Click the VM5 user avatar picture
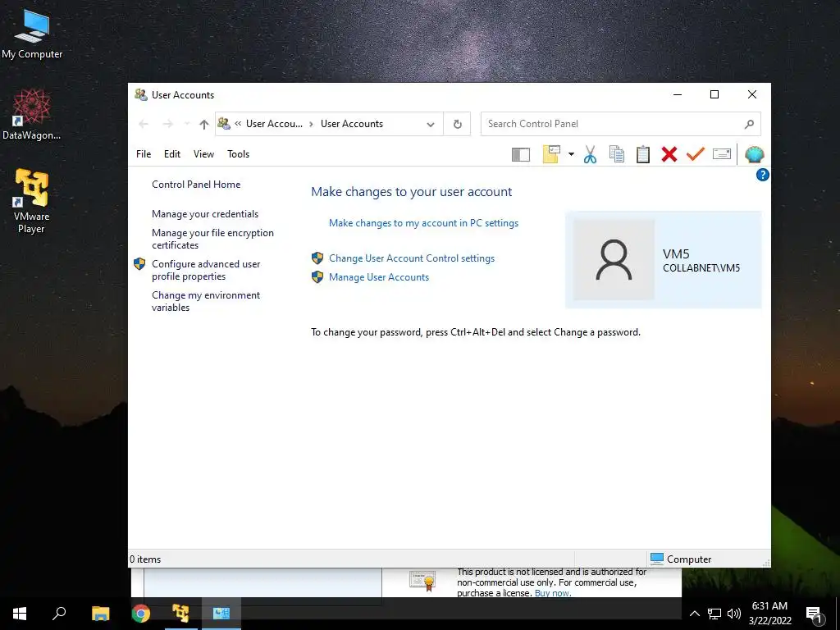 click(614, 260)
